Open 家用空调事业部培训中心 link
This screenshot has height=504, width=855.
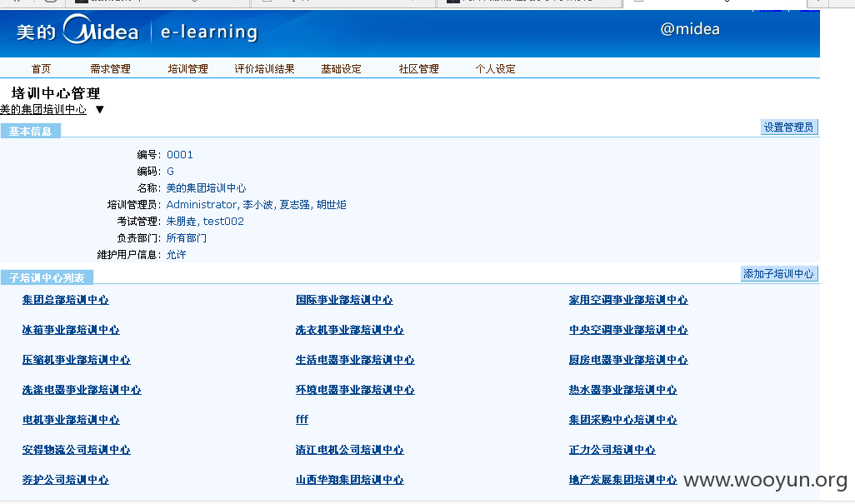(628, 300)
